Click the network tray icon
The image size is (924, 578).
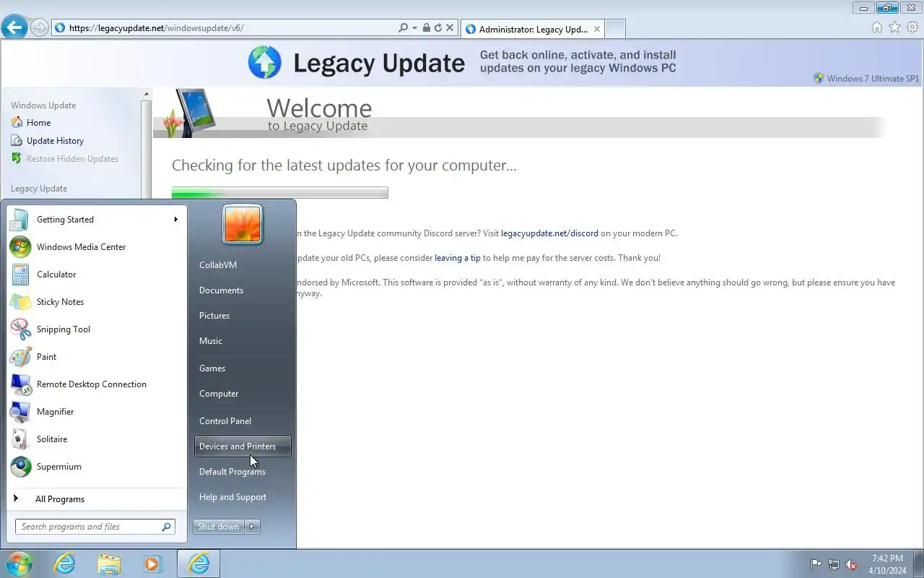[x=834, y=564]
